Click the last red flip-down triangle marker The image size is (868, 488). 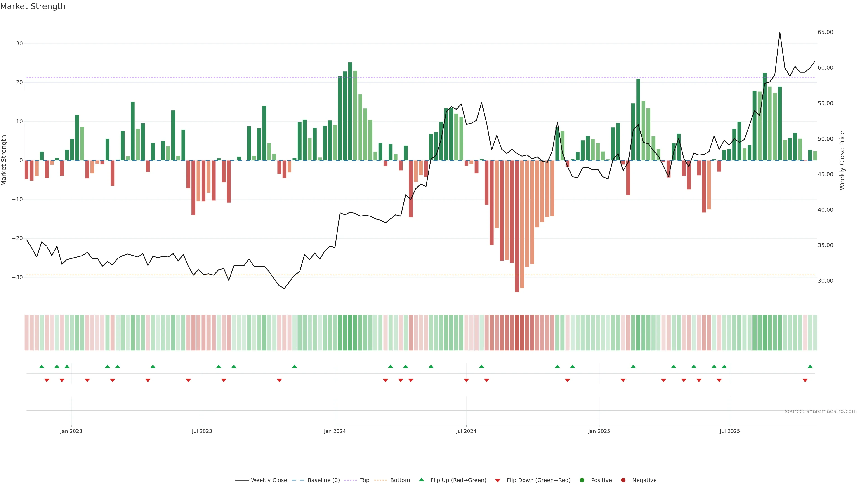805,380
